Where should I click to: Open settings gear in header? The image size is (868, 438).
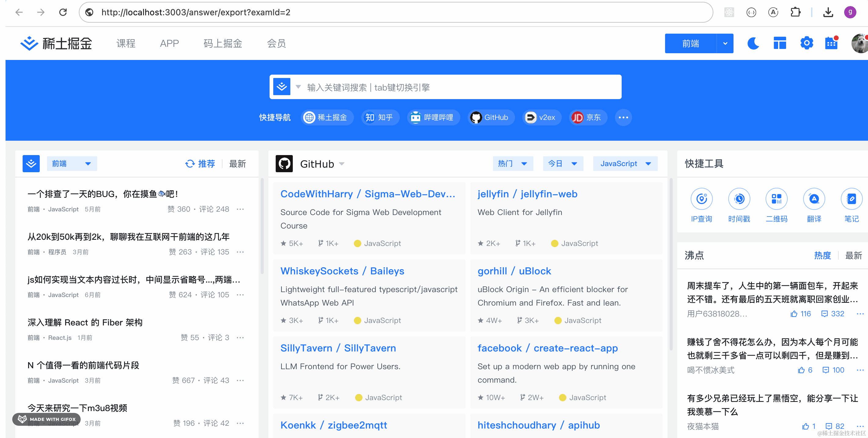[806, 43]
